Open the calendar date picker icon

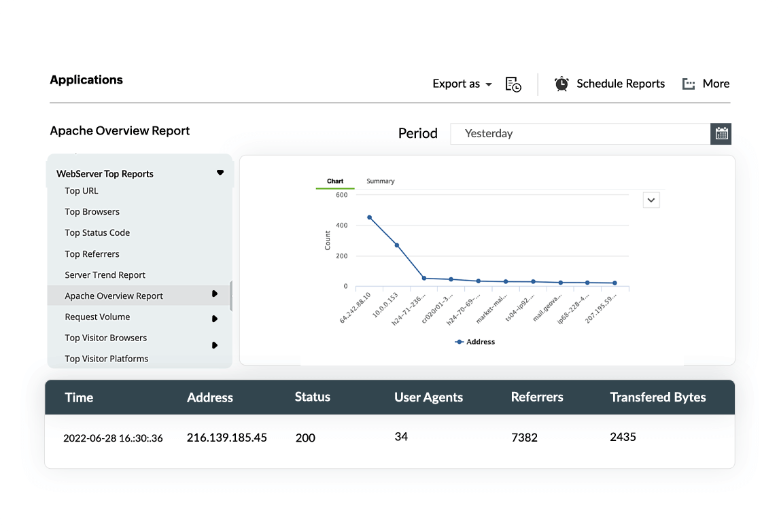(721, 134)
